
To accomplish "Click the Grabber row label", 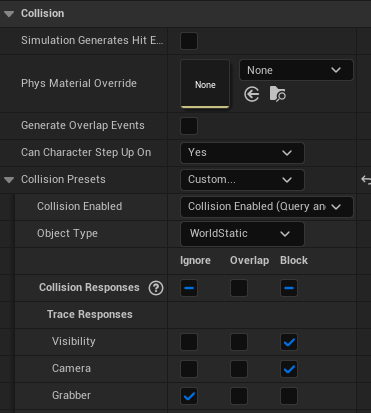I will (71, 395).
